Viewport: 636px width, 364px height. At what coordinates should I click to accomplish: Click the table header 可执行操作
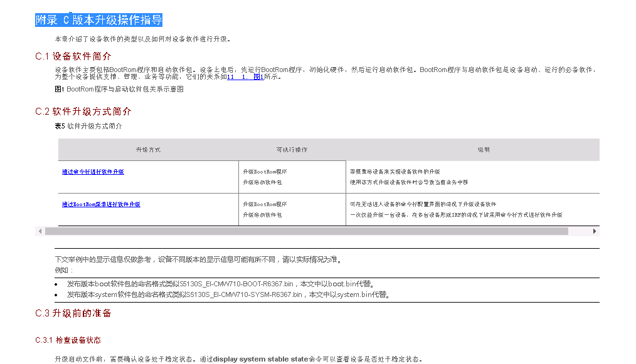point(292,150)
